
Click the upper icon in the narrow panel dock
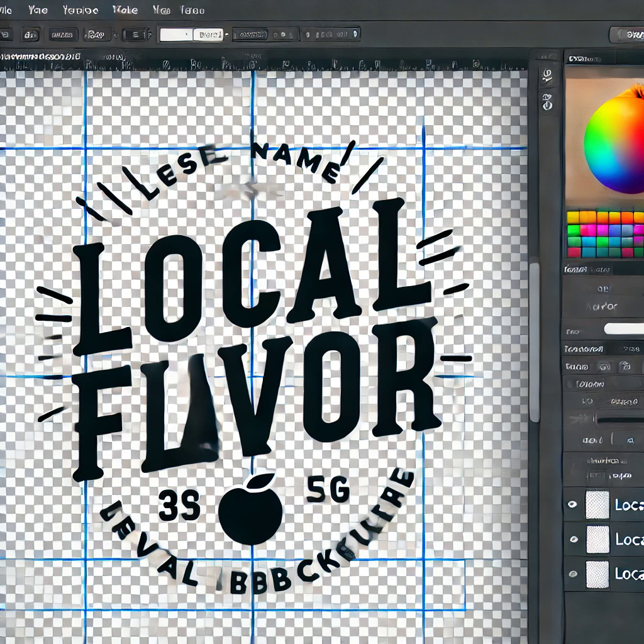pyautogui.click(x=547, y=77)
